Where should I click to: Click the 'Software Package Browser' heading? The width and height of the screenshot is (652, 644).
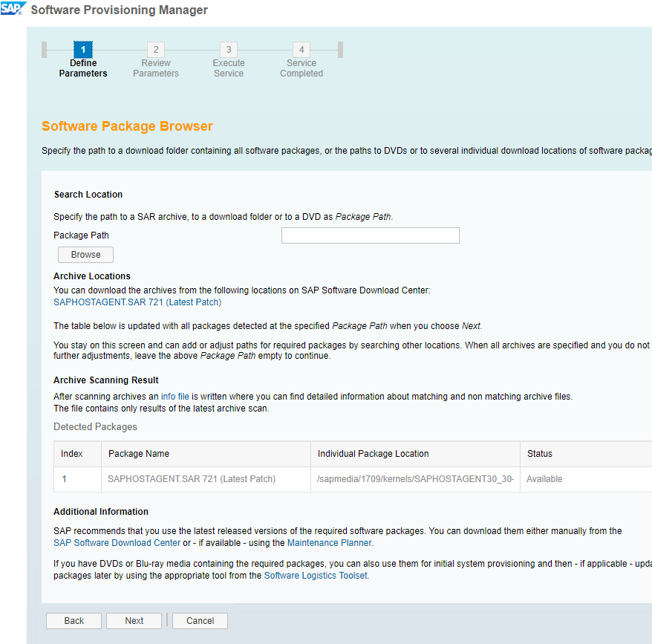(127, 126)
